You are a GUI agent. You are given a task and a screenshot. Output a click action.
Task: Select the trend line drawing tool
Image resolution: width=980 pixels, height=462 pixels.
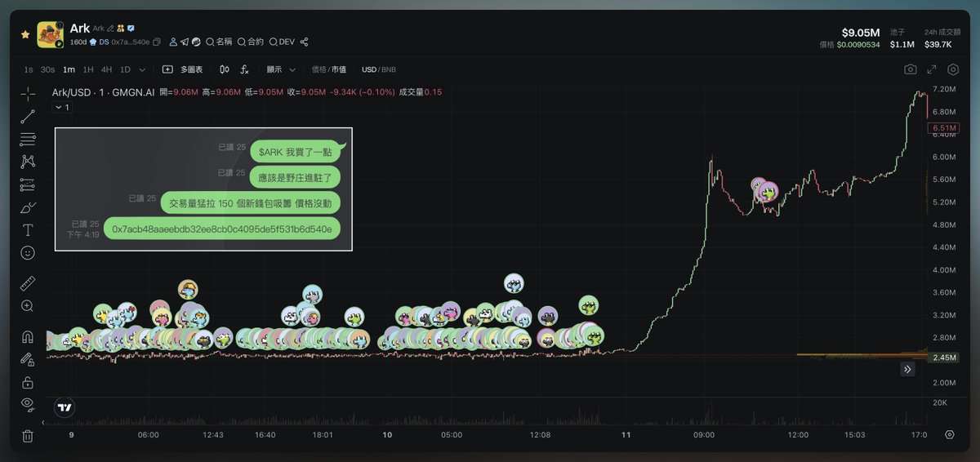(28, 116)
